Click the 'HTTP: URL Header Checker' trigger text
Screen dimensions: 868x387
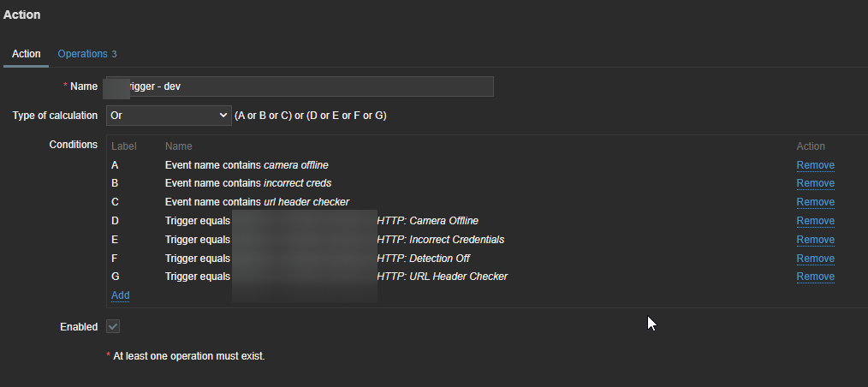click(x=442, y=277)
